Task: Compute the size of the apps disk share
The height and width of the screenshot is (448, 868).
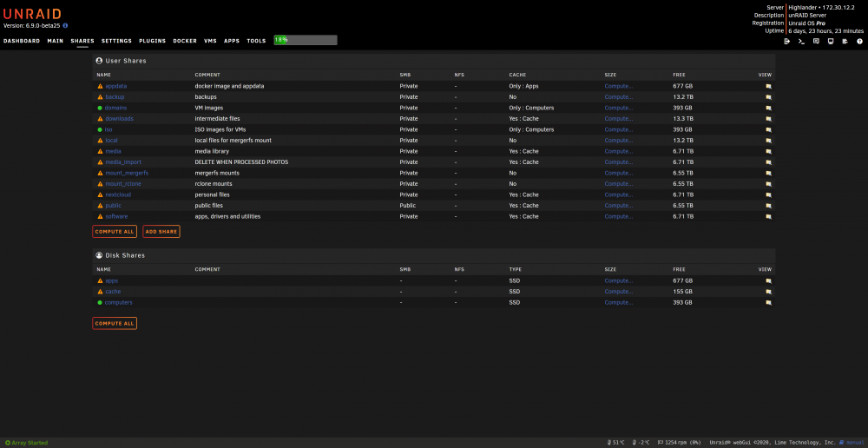Action: coord(619,280)
